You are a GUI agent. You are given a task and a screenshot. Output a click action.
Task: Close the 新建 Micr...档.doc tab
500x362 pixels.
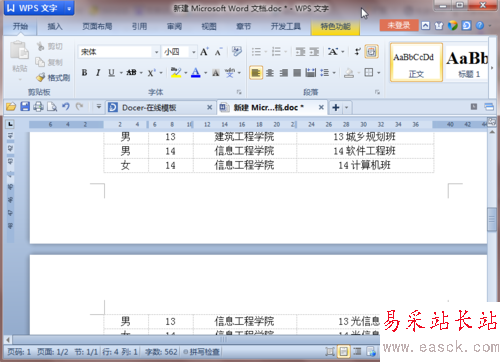coord(321,107)
